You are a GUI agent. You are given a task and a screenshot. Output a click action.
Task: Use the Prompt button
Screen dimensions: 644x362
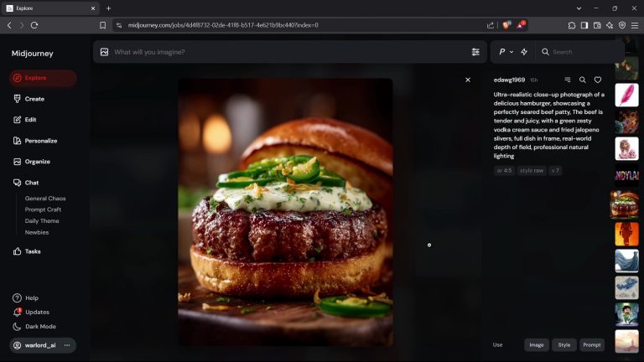coord(592,345)
